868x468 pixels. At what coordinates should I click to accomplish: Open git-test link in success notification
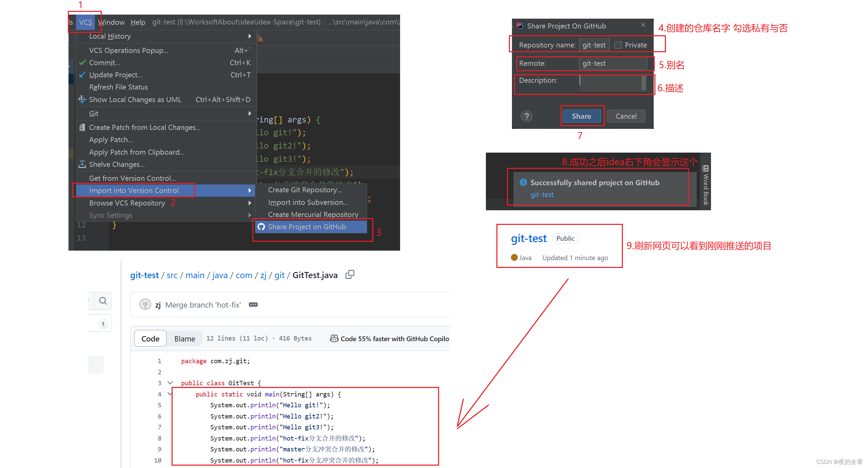(542, 195)
